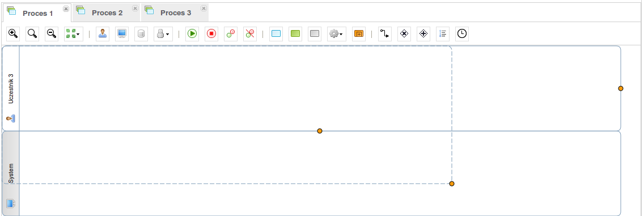Click the clock timer icon
The width and height of the screenshot is (644, 216).
(462, 33)
